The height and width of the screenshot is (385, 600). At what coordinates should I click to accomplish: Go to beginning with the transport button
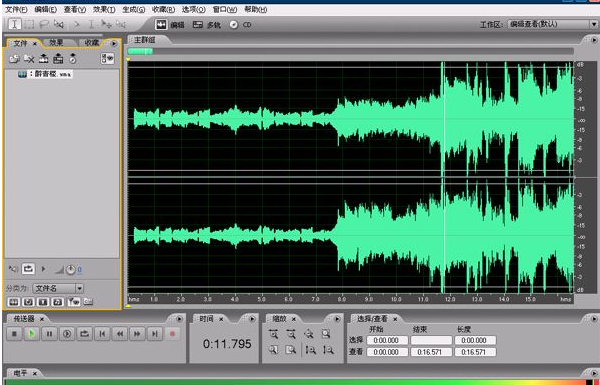[x=102, y=334]
